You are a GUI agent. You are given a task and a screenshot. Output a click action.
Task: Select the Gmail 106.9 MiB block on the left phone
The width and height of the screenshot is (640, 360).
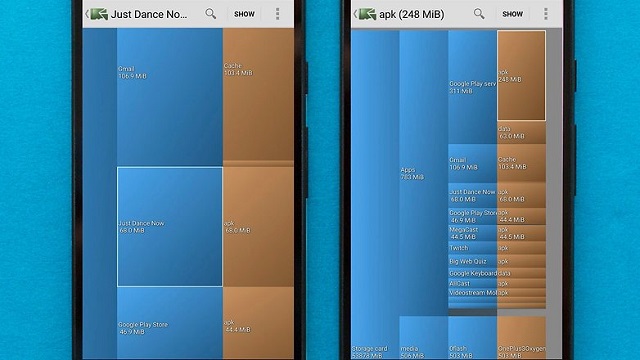tap(170, 97)
